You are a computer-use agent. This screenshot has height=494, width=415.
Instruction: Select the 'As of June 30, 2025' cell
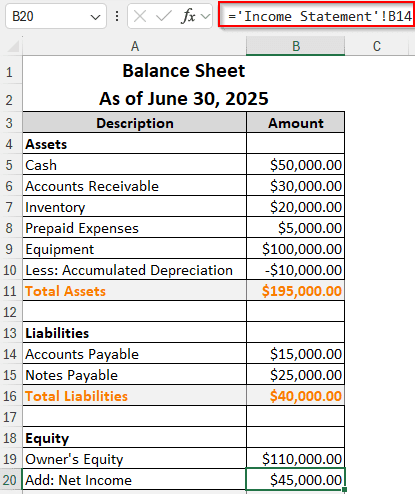coord(184,99)
